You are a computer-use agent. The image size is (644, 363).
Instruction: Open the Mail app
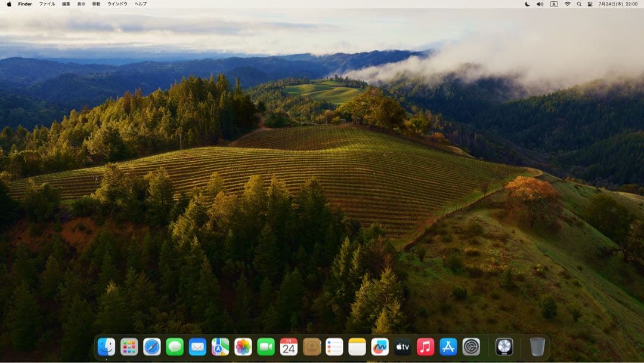coord(197,347)
